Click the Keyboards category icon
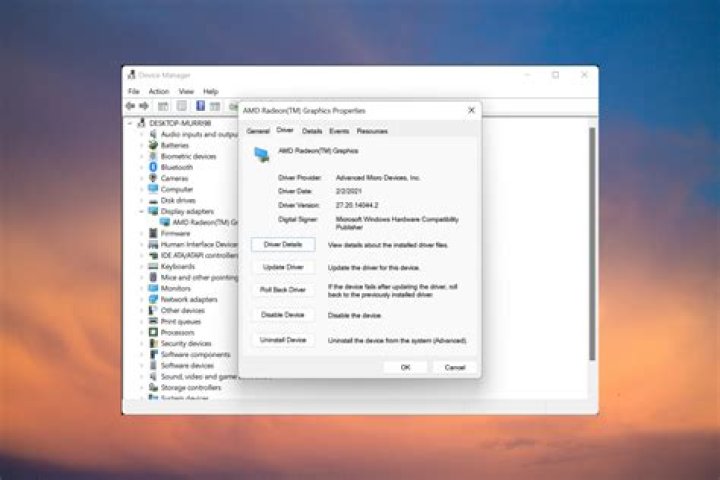The width and height of the screenshot is (720, 480). tap(153, 266)
